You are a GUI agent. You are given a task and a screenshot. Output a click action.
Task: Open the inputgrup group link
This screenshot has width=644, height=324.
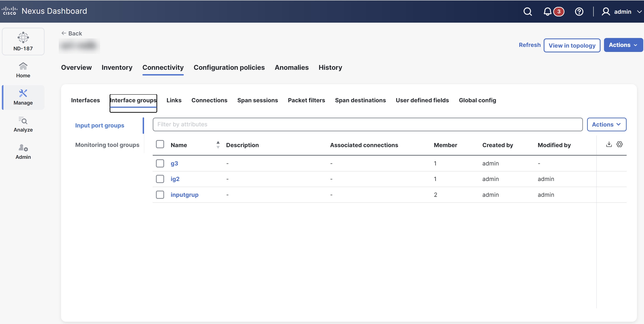tap(184, 195)
